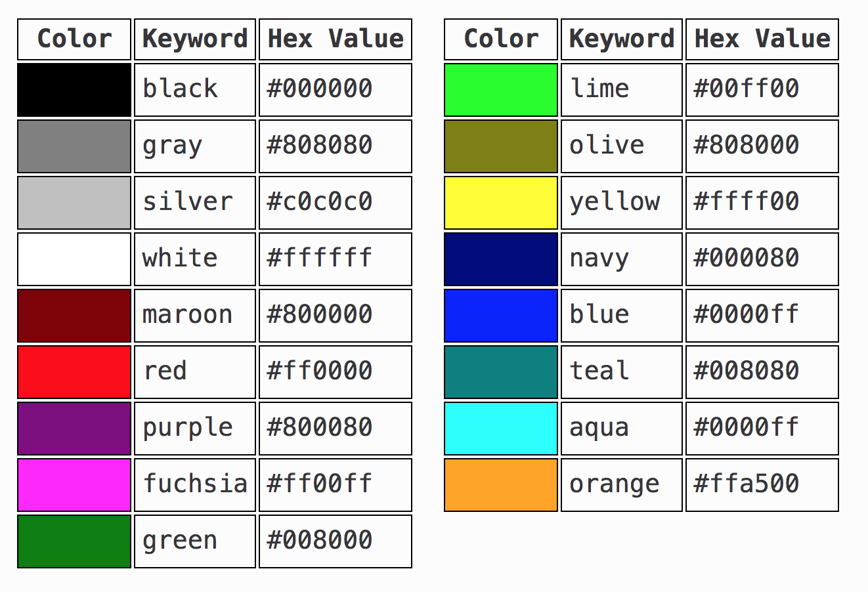Select the silver color swatch
The image size is (868, 592).
(x=74, y=203)
